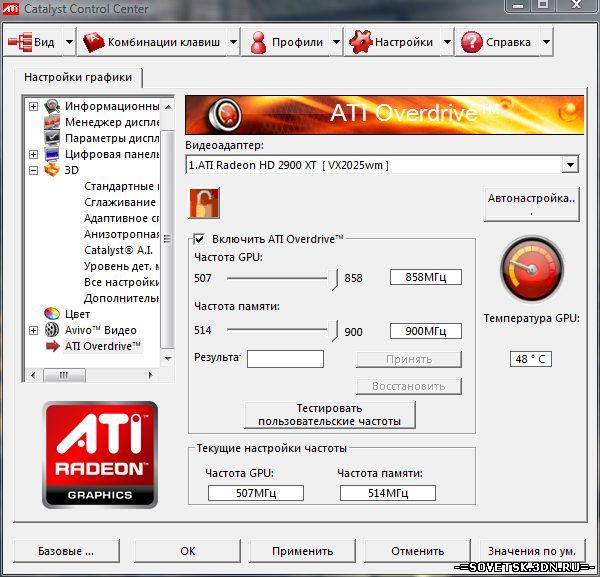Click the 3D cube icon
This screenshot has height=577, width=600.
52,170
